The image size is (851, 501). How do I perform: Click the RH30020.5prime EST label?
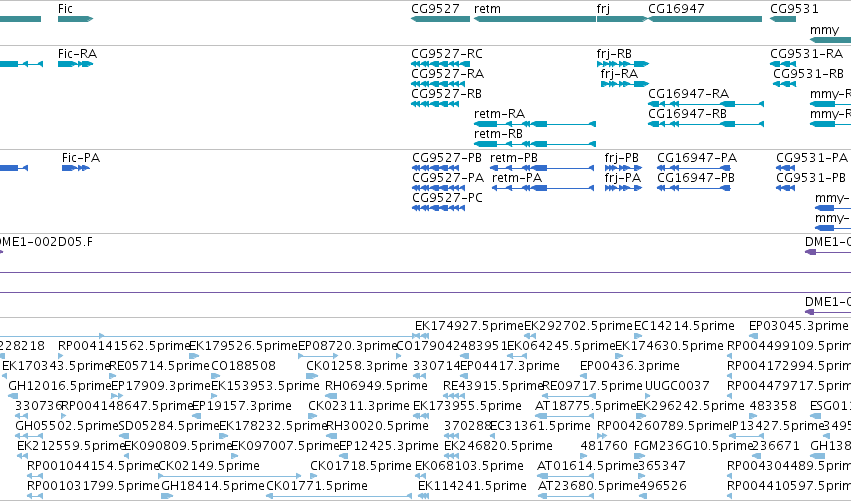(377, 426)
